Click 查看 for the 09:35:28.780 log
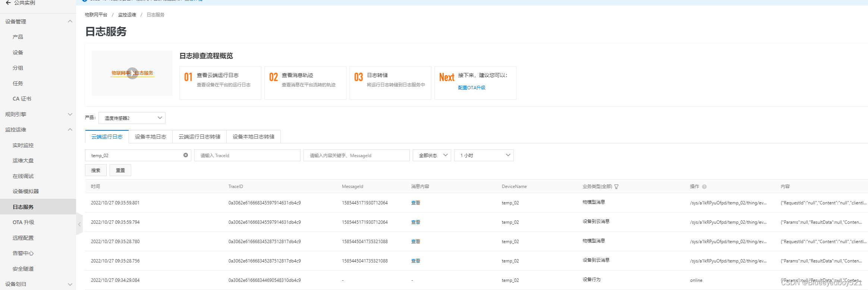This screenshot has height=290, width=868. [415, 242]
